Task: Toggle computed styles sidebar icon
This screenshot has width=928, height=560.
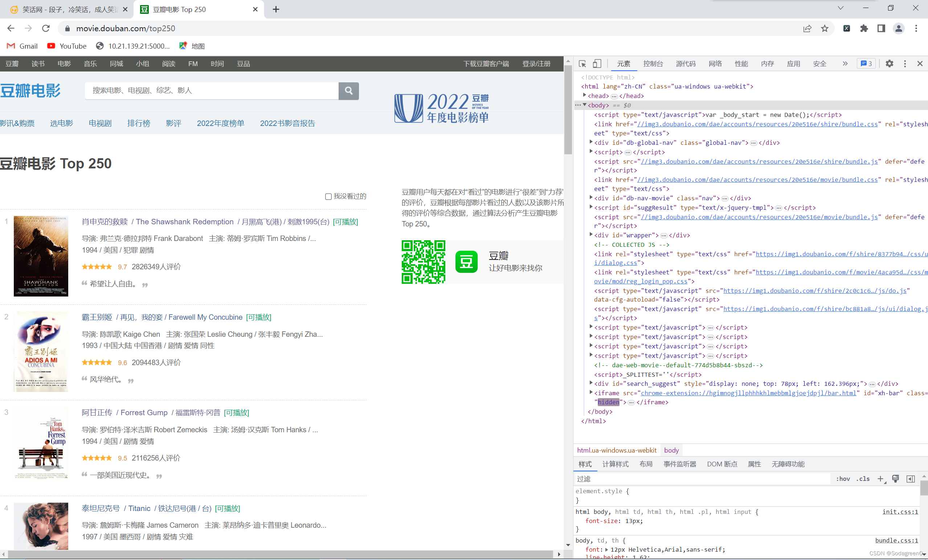Action: click(911, 479)
